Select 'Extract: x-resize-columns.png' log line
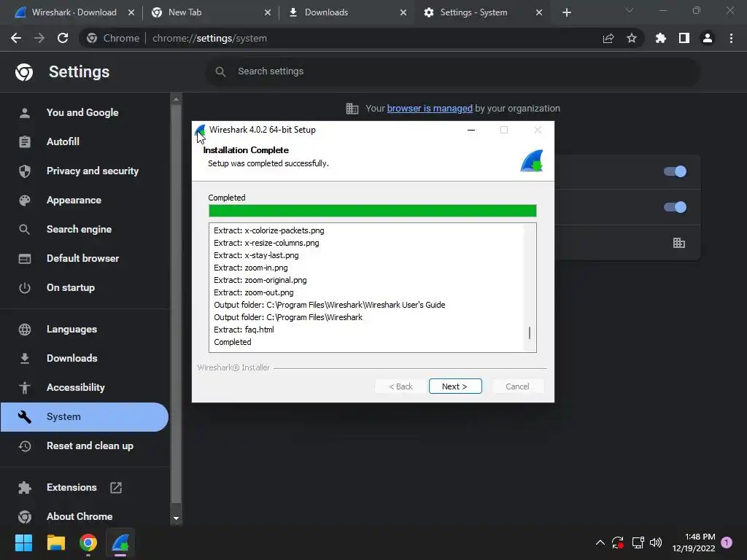Screen dimensions: 747x560 click(x=266, y=243)
